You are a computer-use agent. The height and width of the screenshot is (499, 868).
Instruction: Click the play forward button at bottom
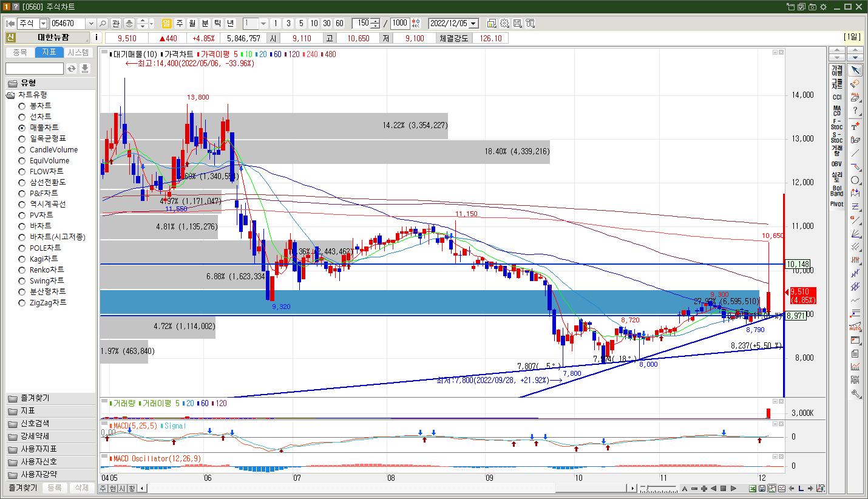[733, 488]
